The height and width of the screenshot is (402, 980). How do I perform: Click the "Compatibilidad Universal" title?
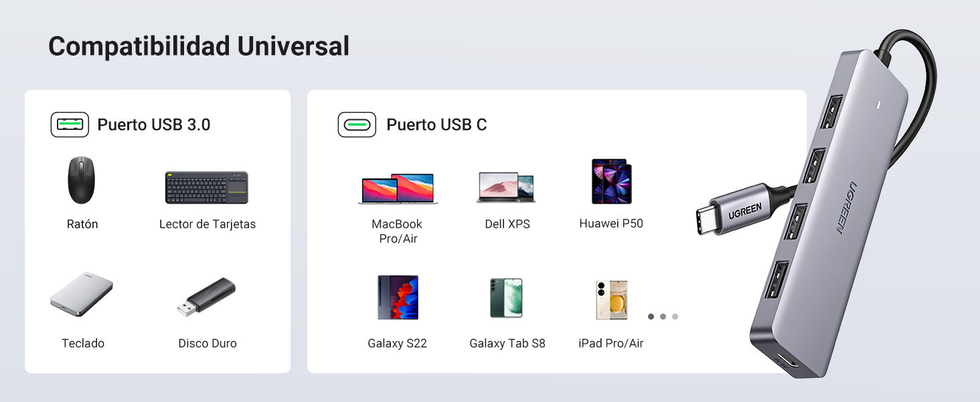pos(199,46)
